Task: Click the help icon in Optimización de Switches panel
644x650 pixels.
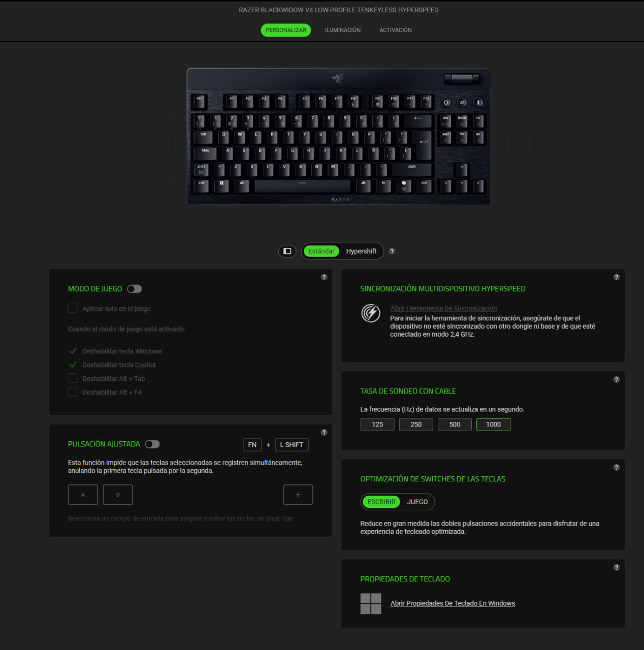Action: pyautogui.click(x=617, y=468)
